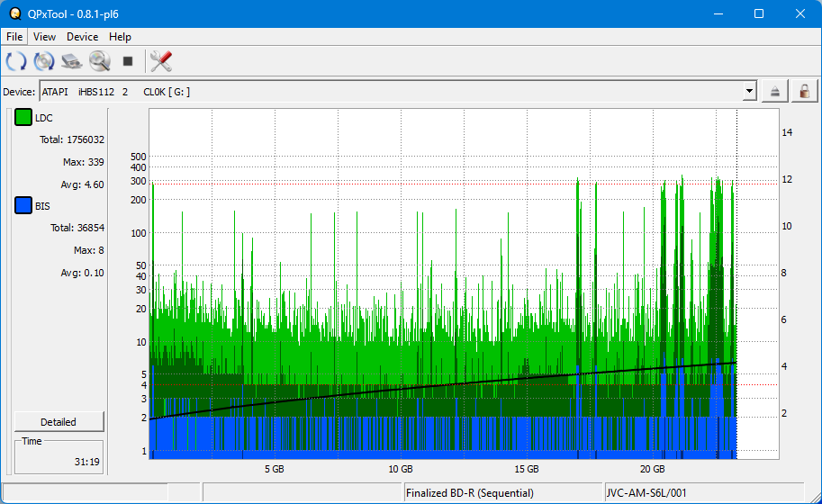Open the Help menu

pyautogui.click(x=120, y=37)
